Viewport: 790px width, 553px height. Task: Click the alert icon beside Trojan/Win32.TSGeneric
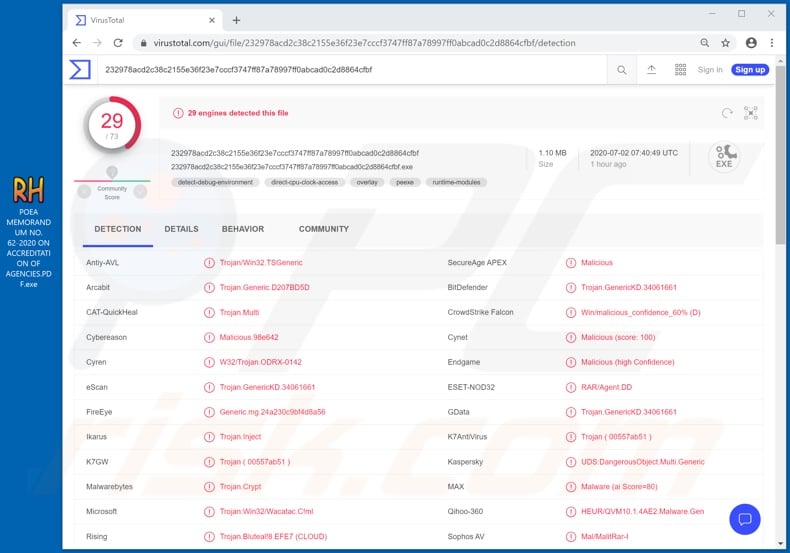point(209,263)
